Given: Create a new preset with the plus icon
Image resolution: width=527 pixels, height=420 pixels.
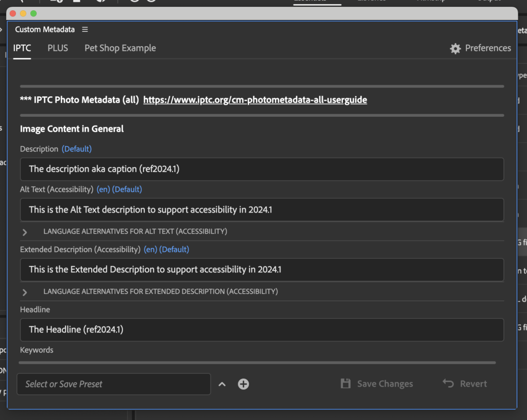Looking at the screenshot, I should [243, 383].
